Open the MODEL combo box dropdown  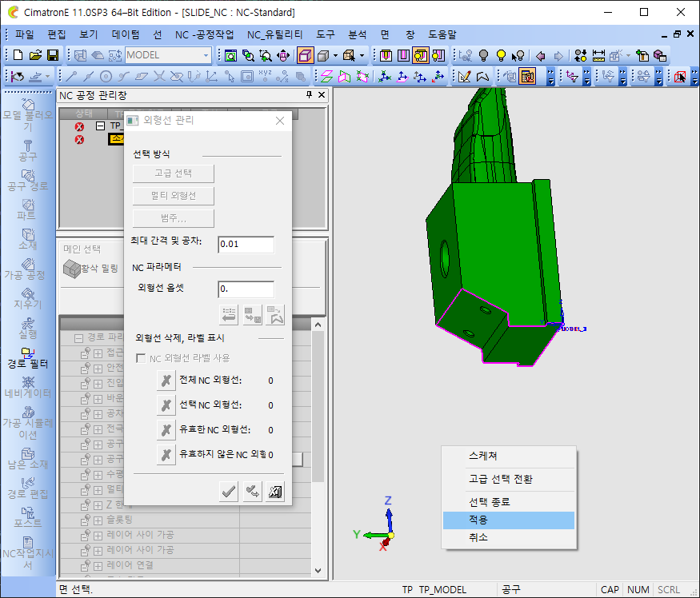coord(206,55)
